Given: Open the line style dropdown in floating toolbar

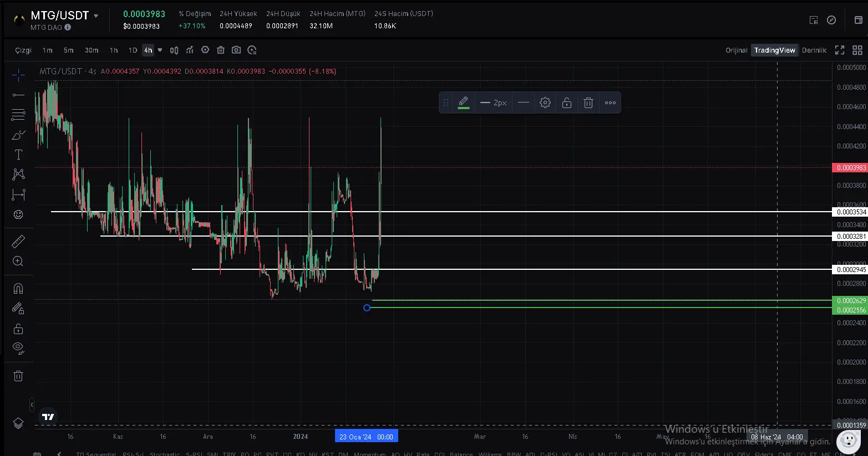Looking at the screenshot, I should point(524,103).
